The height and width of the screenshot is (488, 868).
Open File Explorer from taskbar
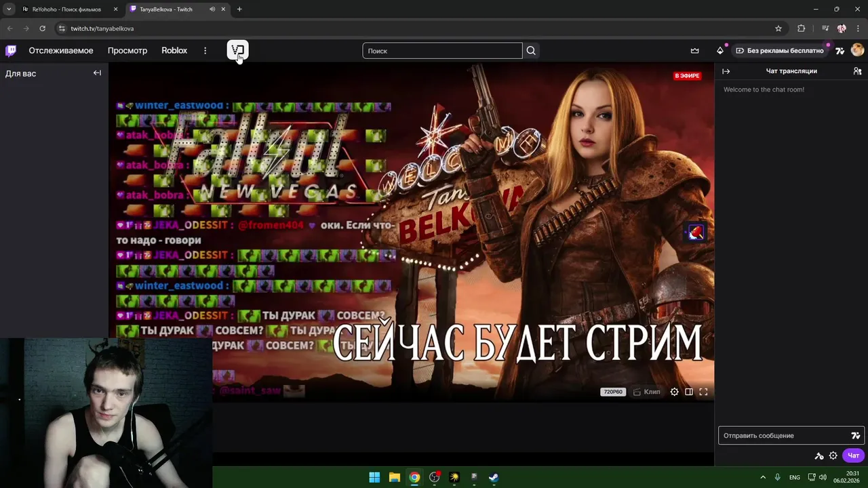395,477
